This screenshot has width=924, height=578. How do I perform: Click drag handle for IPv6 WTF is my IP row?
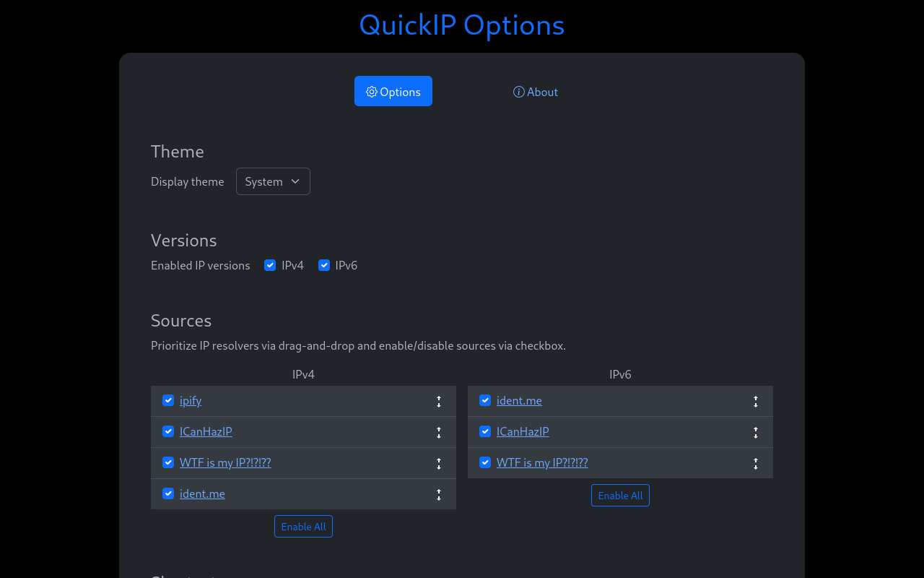click(x=755, y=464)
